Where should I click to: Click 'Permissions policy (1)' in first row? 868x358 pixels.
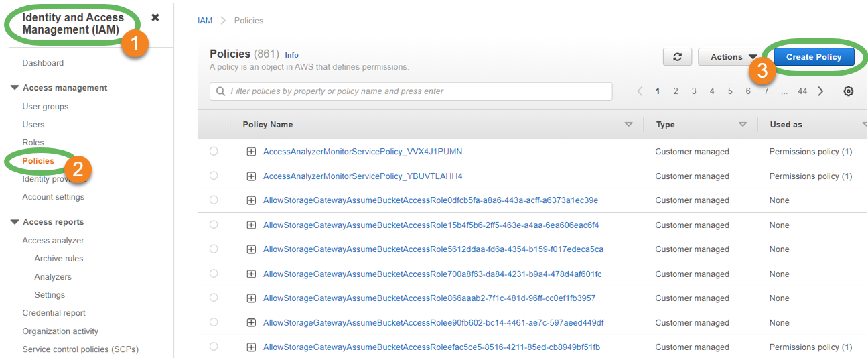(810, 152)
